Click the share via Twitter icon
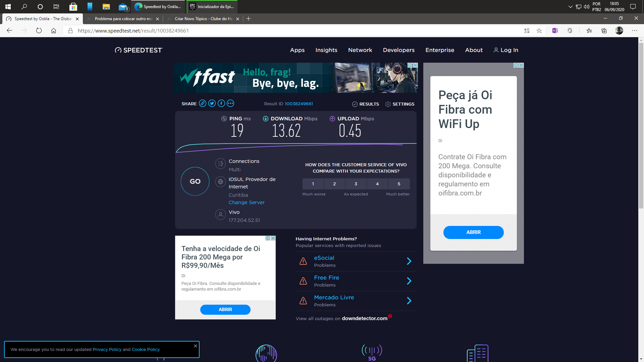Viewport: 644px width, 362px height. point(211,104)
